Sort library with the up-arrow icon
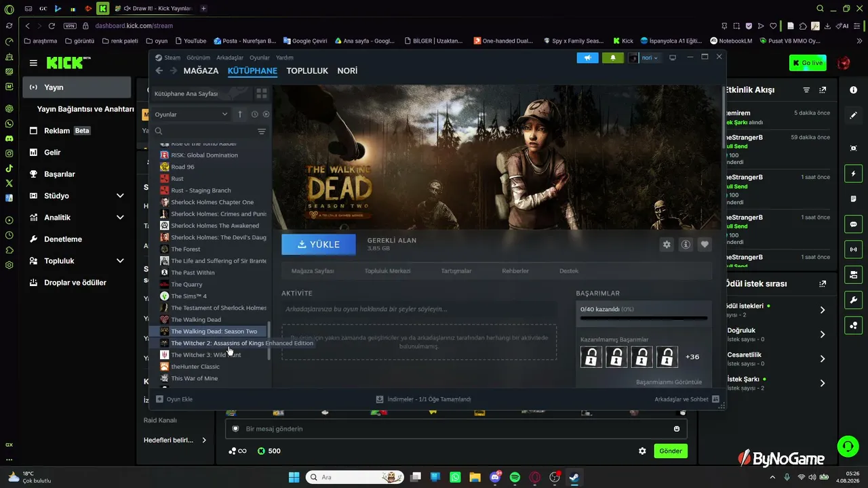Image resolution: width=868 pixels, height=488 pixels. tap(239, 115)
